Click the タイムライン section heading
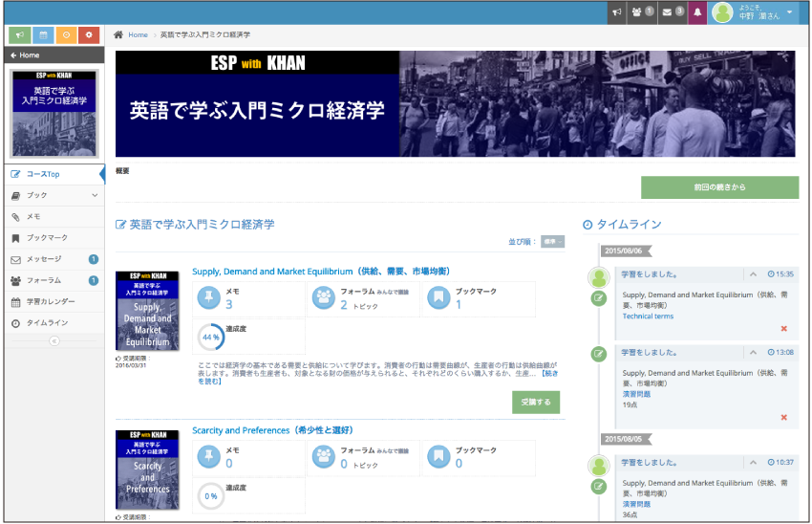Viewport: 812px width, 524px height. [623, 225]
